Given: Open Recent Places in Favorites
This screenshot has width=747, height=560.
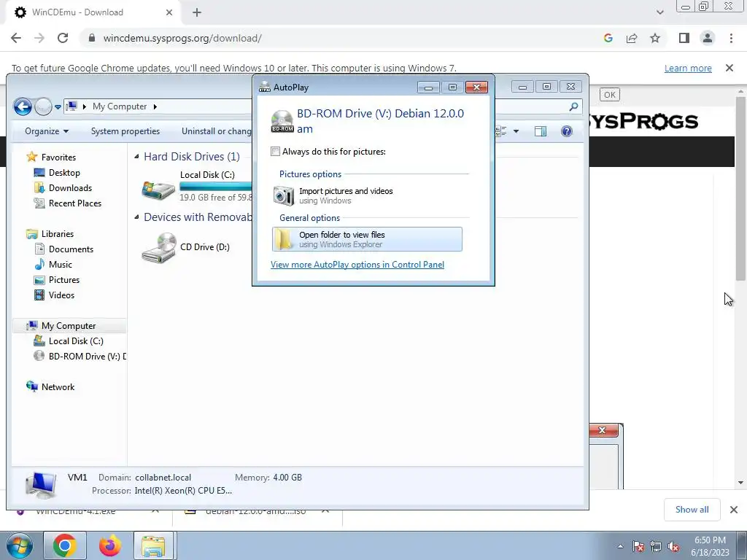Looking at the screenshot, I should pyautogui.click(x=75, y=203).
